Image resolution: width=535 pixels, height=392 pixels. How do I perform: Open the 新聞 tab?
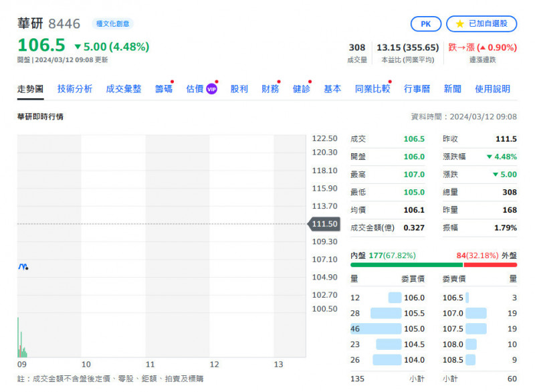pyautogui.click(x=453, y=89)
